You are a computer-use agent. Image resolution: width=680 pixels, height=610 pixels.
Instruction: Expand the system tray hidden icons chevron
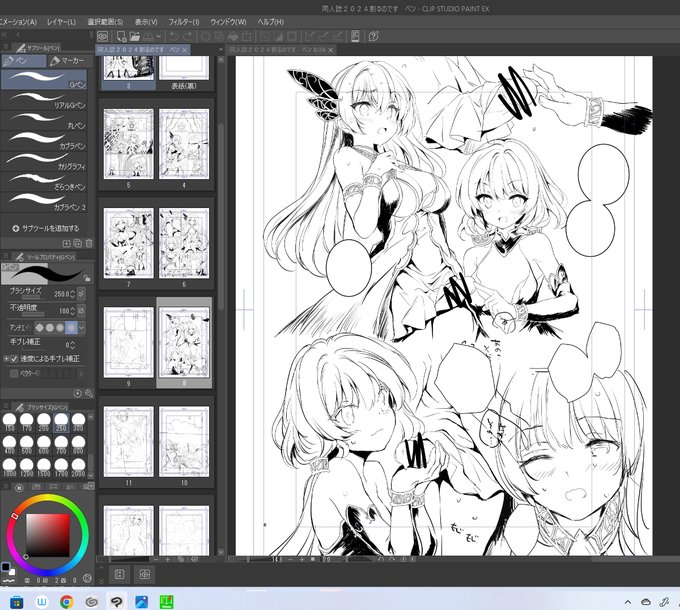tap(628, 602)
